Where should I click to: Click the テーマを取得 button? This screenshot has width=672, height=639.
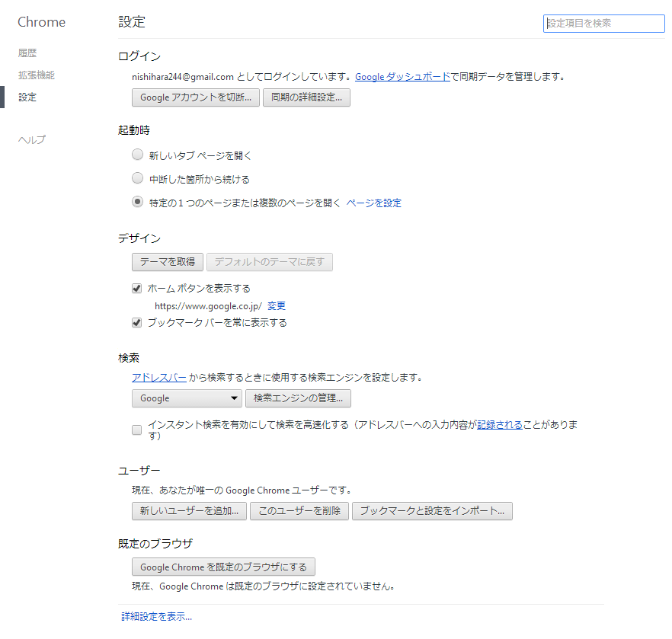click(x=168, y=262)
